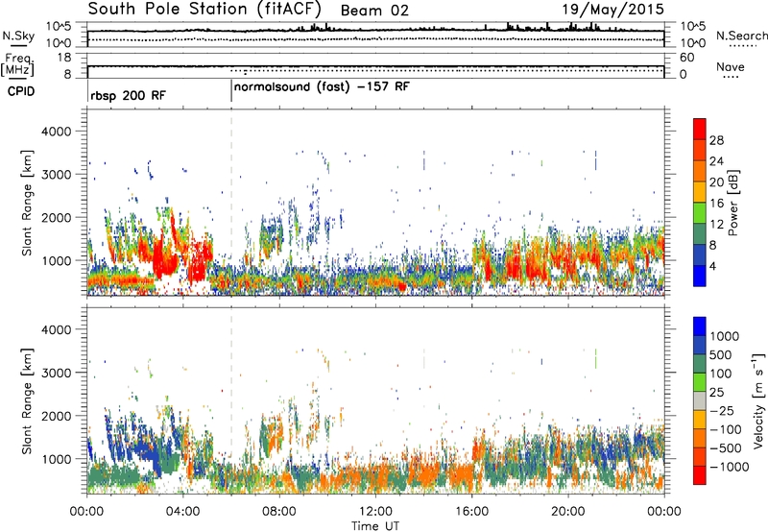Click the yellow 16-20 dB Power colorbar segment

click(700, 192)
